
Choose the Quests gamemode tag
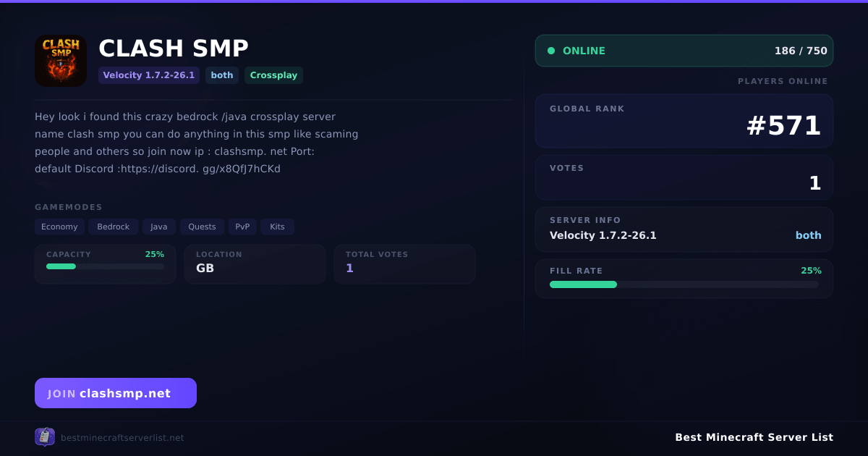point(202,227)
